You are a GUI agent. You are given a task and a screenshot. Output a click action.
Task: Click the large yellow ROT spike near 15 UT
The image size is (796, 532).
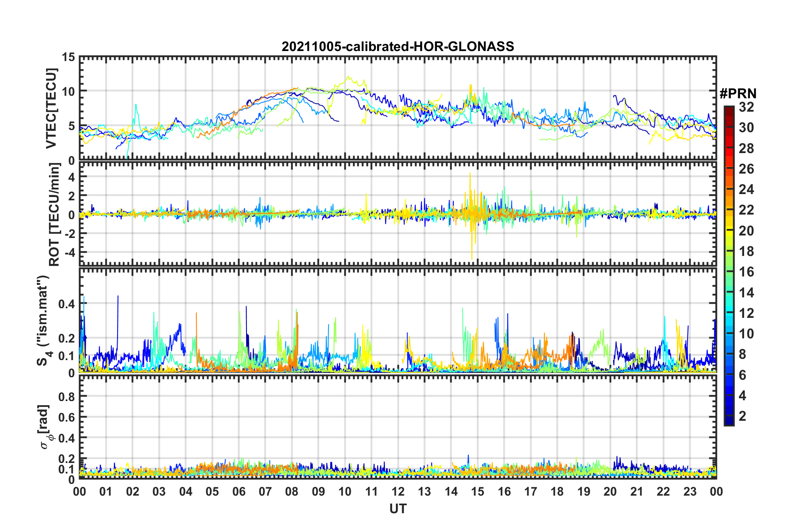(x=471, y=217)
